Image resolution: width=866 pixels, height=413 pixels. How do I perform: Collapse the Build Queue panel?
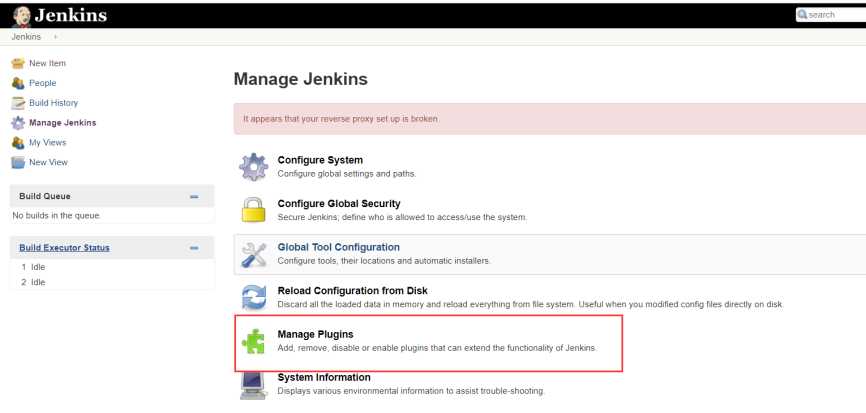pyautogui.click(x=194, y=197)
